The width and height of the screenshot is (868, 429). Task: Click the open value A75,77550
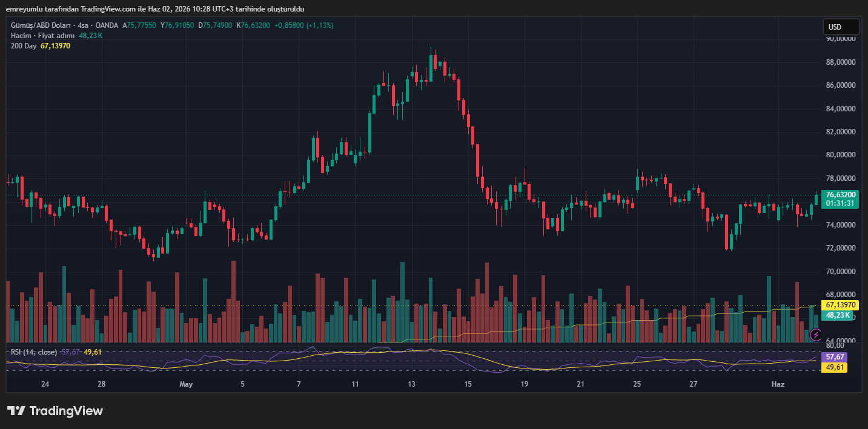[139, 25]
